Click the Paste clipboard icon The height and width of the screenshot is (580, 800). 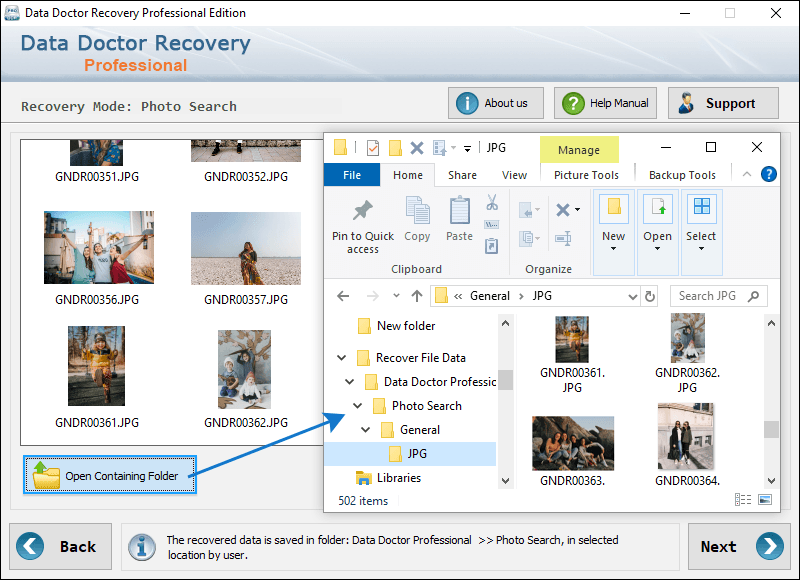pos(459,210)
